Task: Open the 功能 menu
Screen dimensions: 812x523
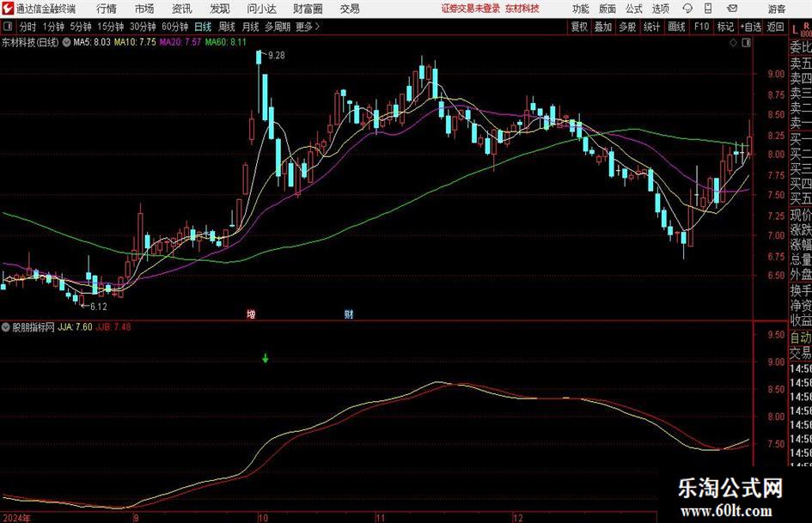Action: pyautogui.click(x=581, y=9)
